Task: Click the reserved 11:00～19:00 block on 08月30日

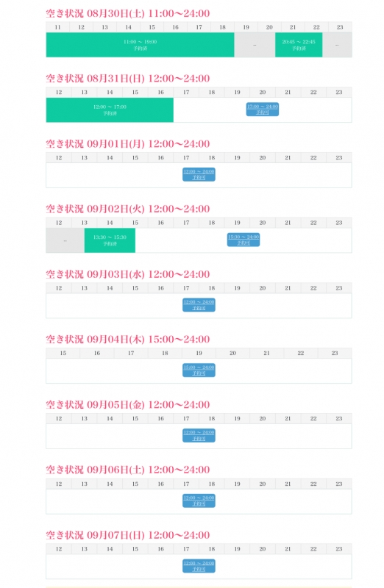Action: tap(140, 45)
